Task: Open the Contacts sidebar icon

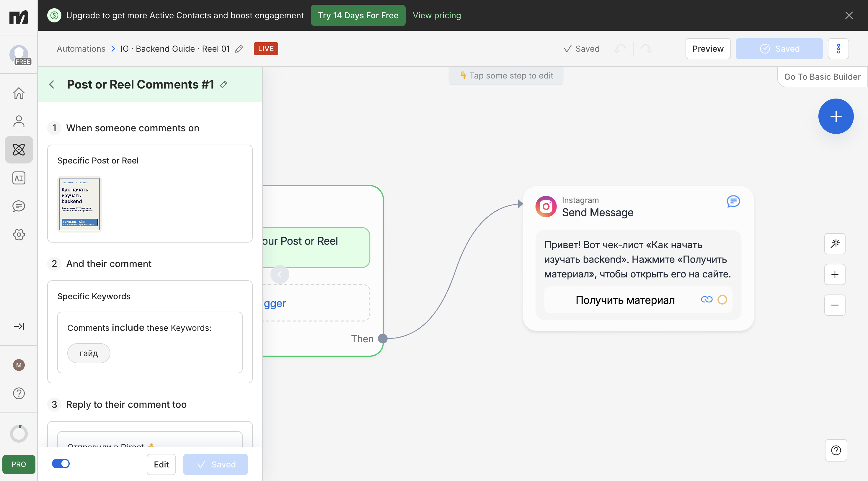Action: [19, 121]
